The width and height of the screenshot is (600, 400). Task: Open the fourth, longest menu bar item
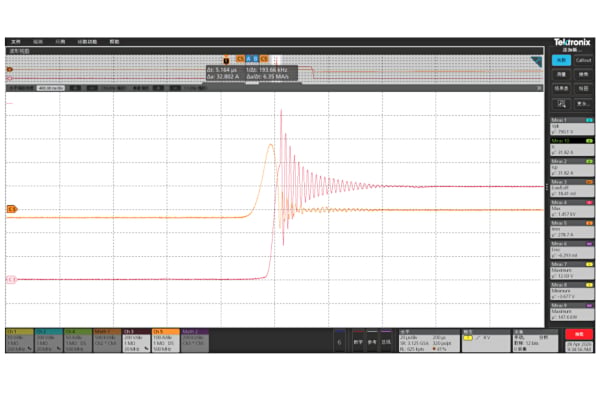coord(87,42)
